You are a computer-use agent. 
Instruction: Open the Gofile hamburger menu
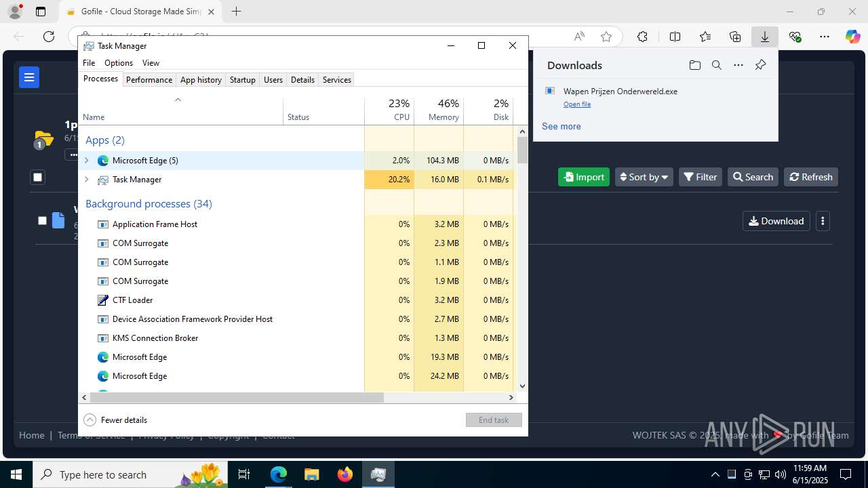coord(29,77)
